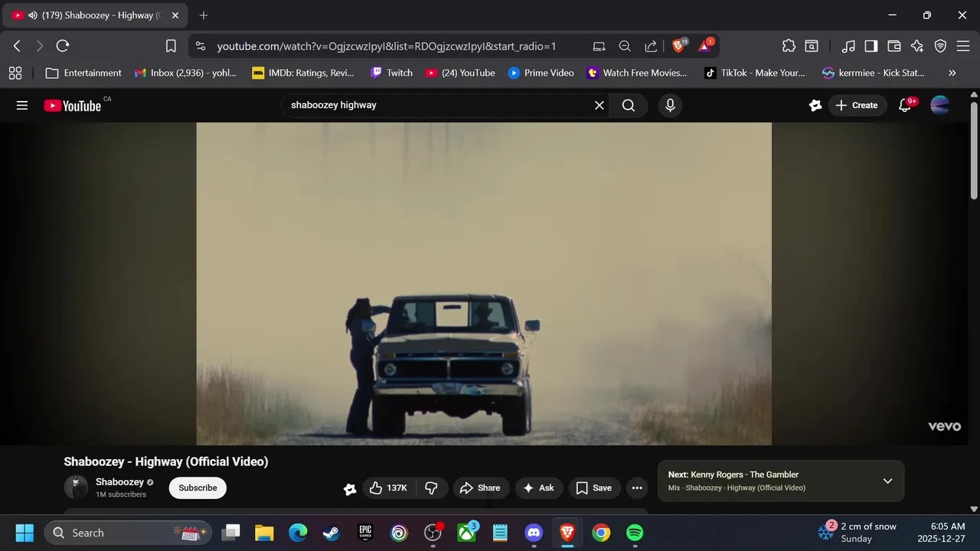The image size is (980, 551).
Task: Click sparkle icon beside Create button
Action: [x=815, y=106]
